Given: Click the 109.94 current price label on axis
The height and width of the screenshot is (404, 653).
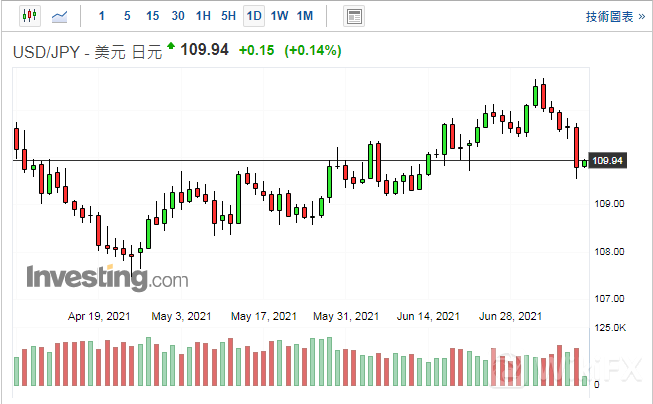Looking at the screenshot, I should click(608, 161).
